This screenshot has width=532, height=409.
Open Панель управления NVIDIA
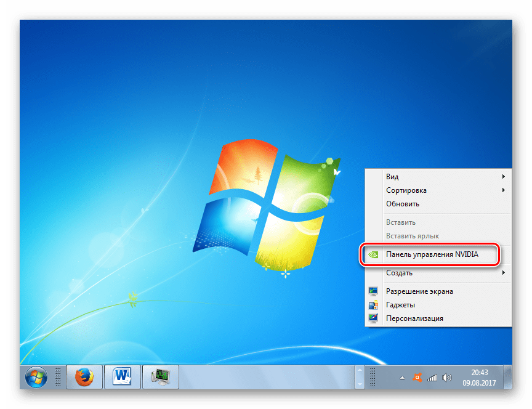point(438,254)
